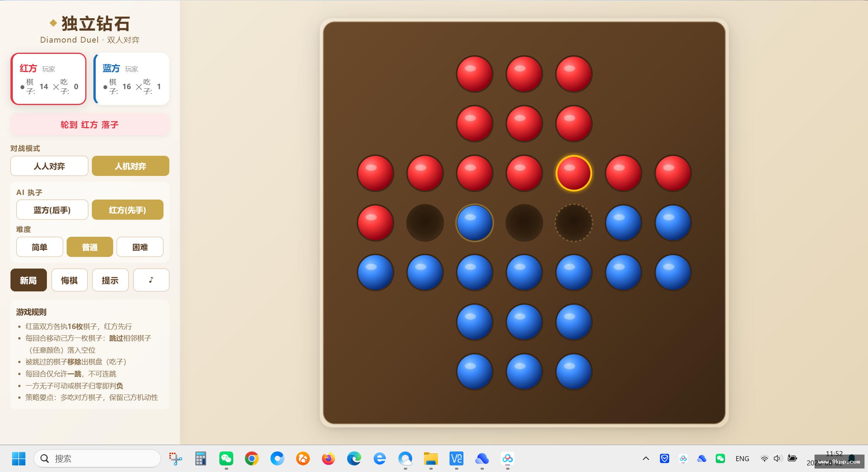Select the middle red marble in the second row
The image size is (868, 472).
(x=524, y=124)
